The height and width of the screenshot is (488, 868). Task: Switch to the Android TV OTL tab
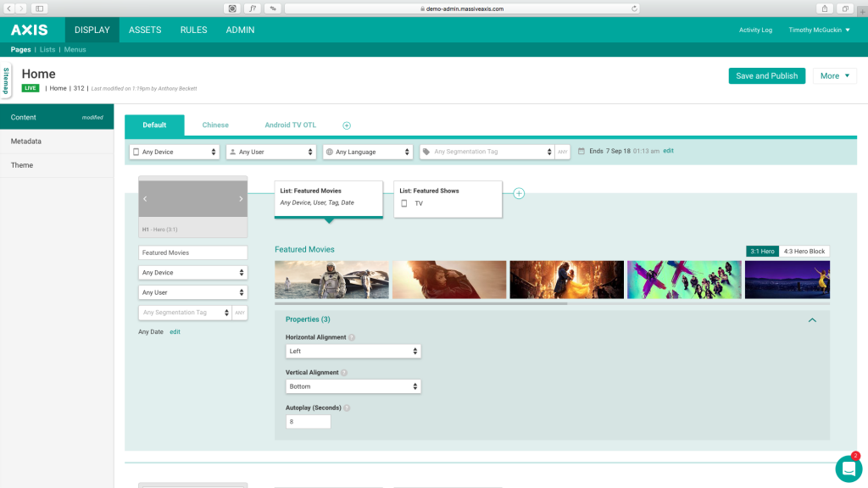coord(290,125)
